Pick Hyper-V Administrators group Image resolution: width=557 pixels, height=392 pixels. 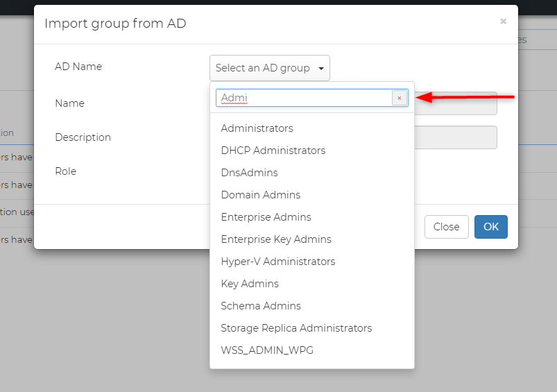pyautogui.click(x=277, y=262)
